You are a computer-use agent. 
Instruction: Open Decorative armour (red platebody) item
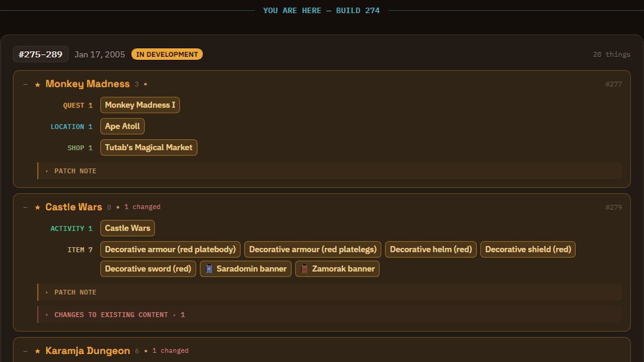tap(171, 249)
